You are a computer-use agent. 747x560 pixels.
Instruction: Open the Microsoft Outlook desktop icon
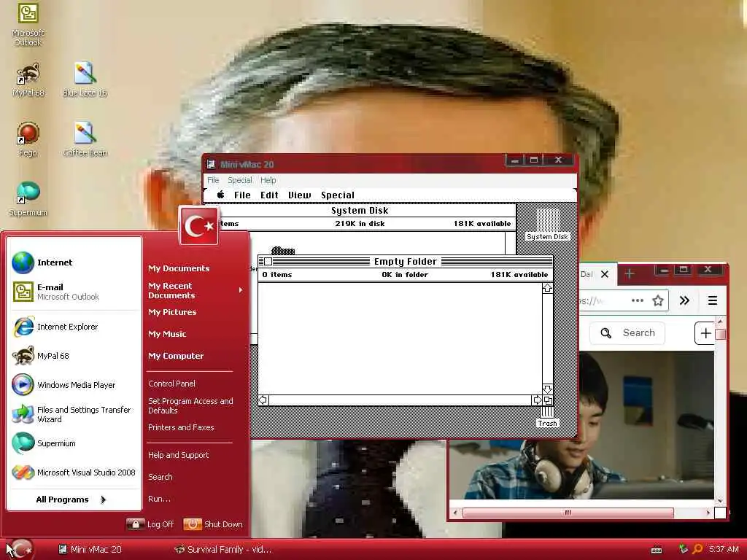[x=28, y=24]
